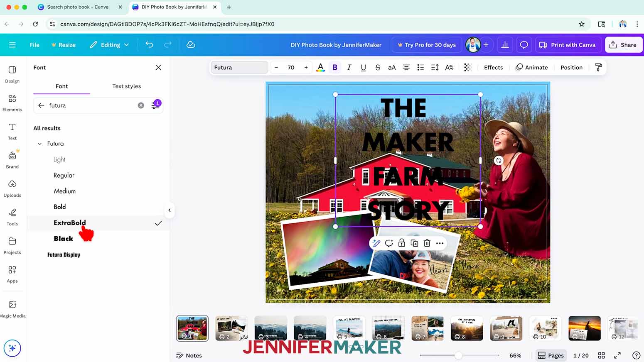The width and height of the screenshot is (644, 362).
Task: Click the copy style paint roller
Action: pos(598,68)
